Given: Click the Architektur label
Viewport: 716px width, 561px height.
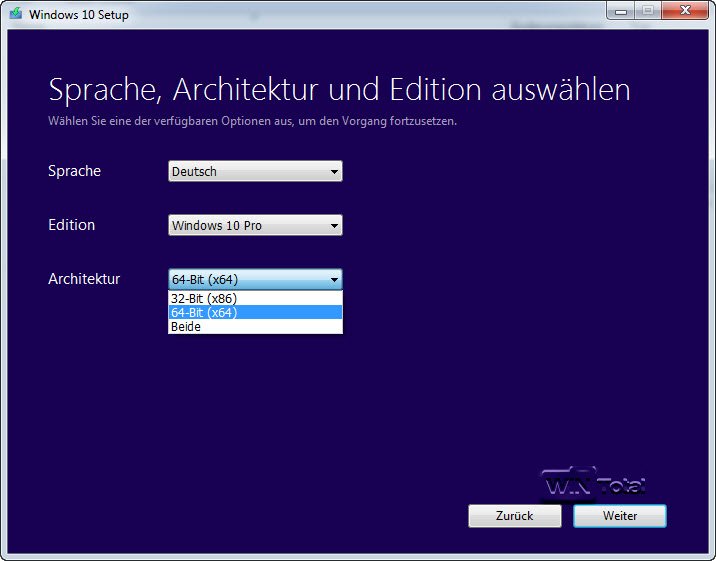Looking at the screenshot, I should tap(84, 278).
